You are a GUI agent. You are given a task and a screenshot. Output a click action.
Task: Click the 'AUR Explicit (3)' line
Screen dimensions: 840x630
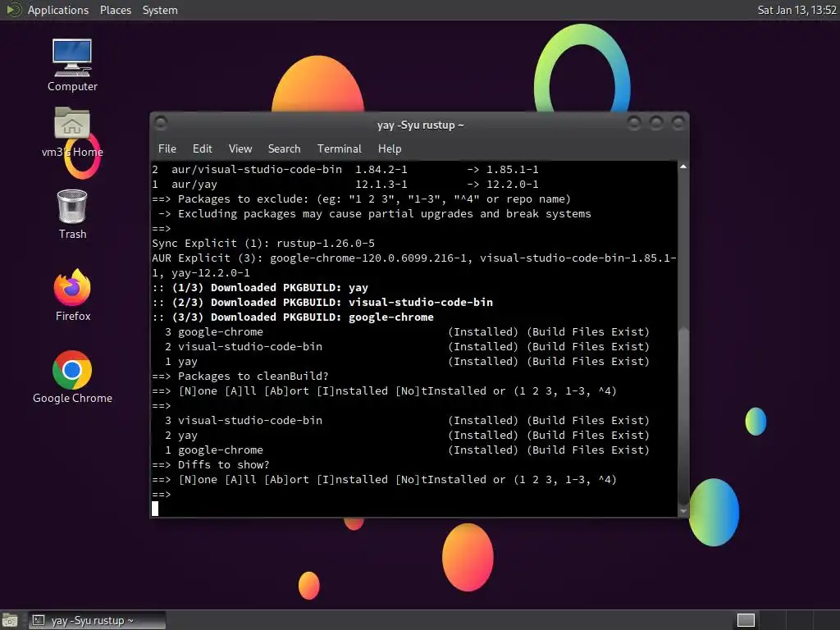coord(414,265)
